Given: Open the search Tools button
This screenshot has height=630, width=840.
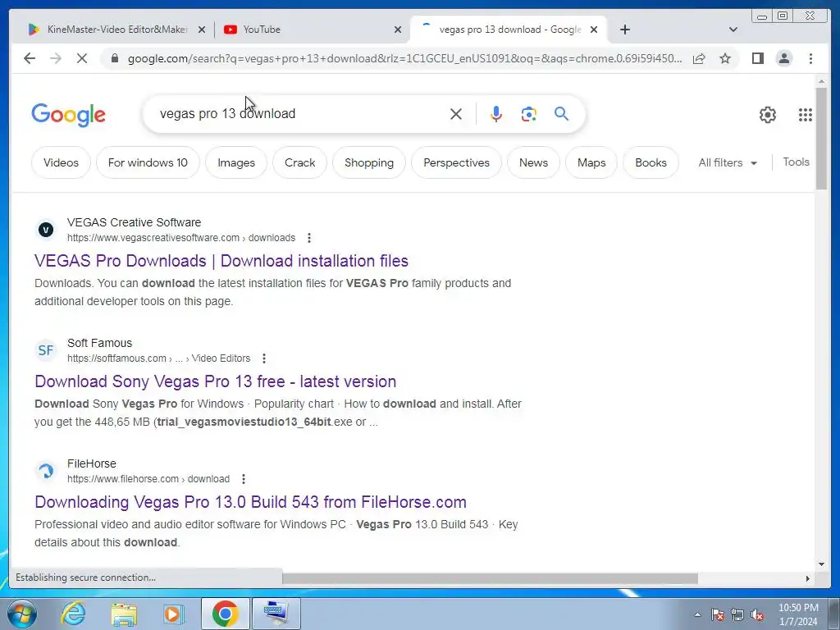Looking at the screenshot, I should pyautogui.click(x=796, y=162).
